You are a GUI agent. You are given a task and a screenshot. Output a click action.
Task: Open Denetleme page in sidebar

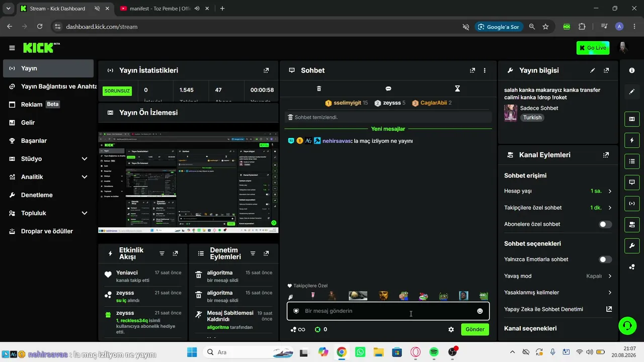[48, 195]
